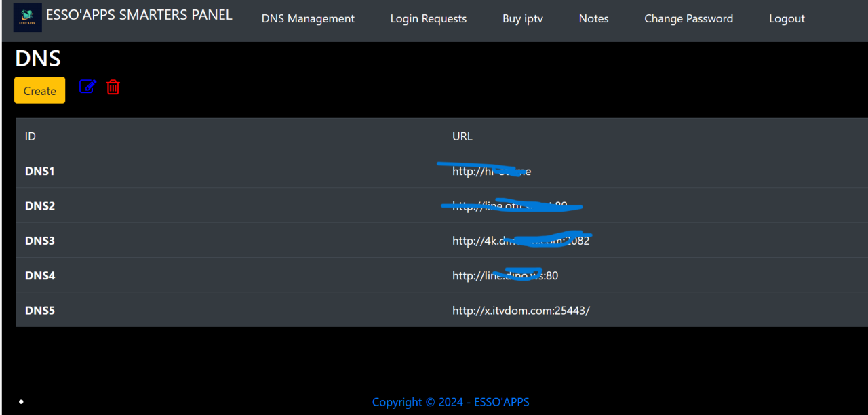Click the red trash delete icon

point(113,87)
